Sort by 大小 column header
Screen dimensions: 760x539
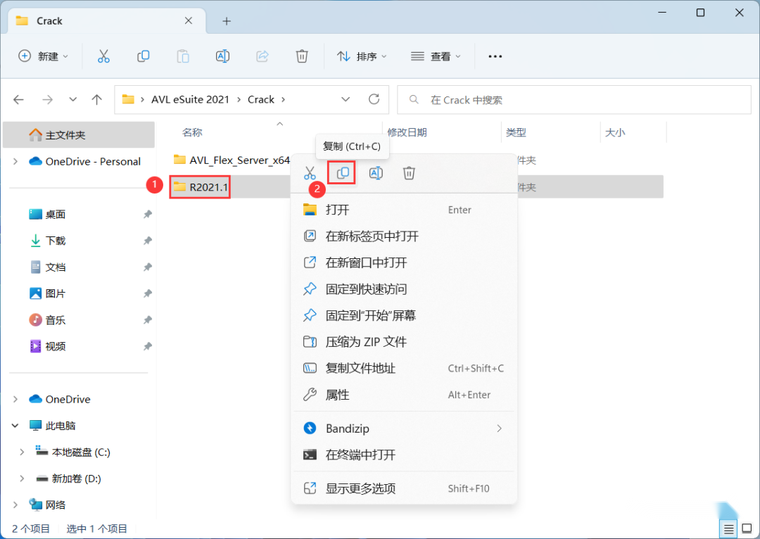(x=615, y=132)
